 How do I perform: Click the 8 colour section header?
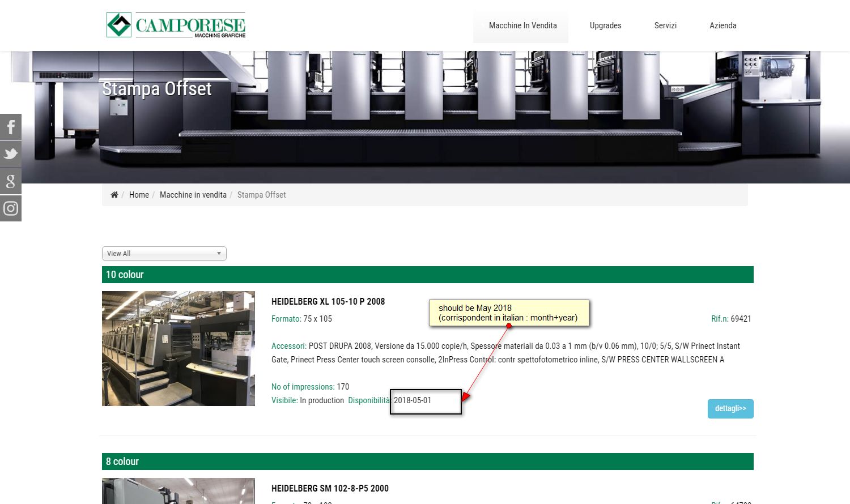tap(428, 462)
